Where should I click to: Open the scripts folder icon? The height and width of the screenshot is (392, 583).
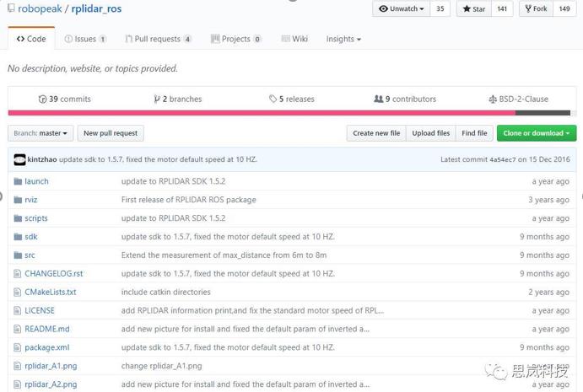pyautogui.click(x=18, y=218)
